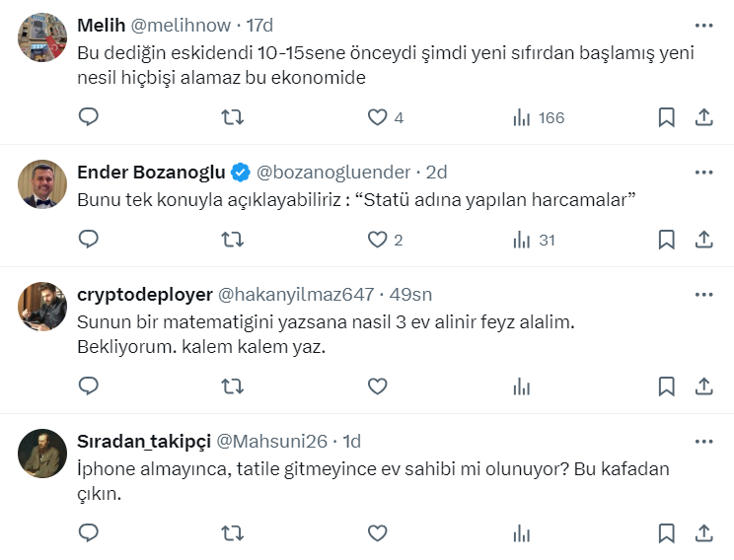Screen dimensions: 734x560
Task: Click Ender Bozanoglu's profile avatar
Action: [42, 183]
